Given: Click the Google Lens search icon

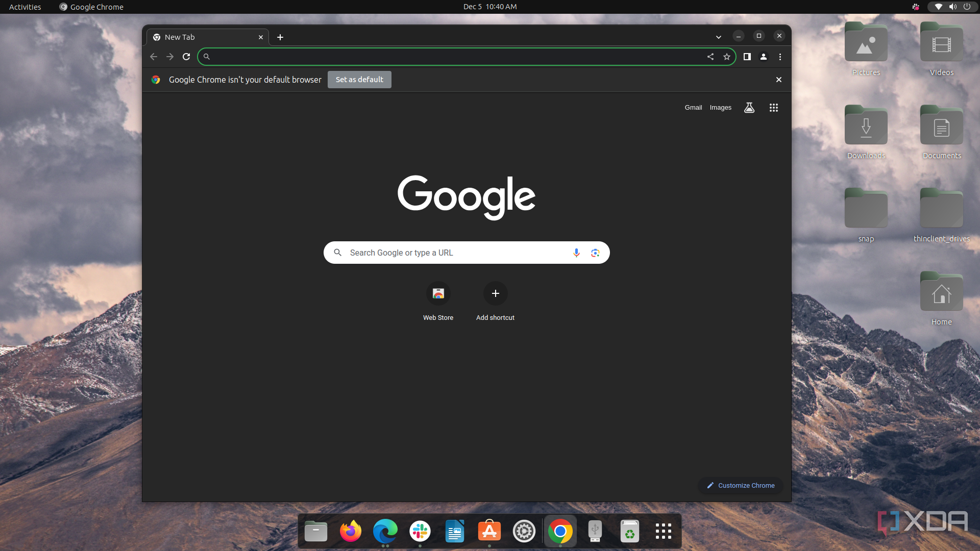Looking at the screenshot, I should (595, 253).
